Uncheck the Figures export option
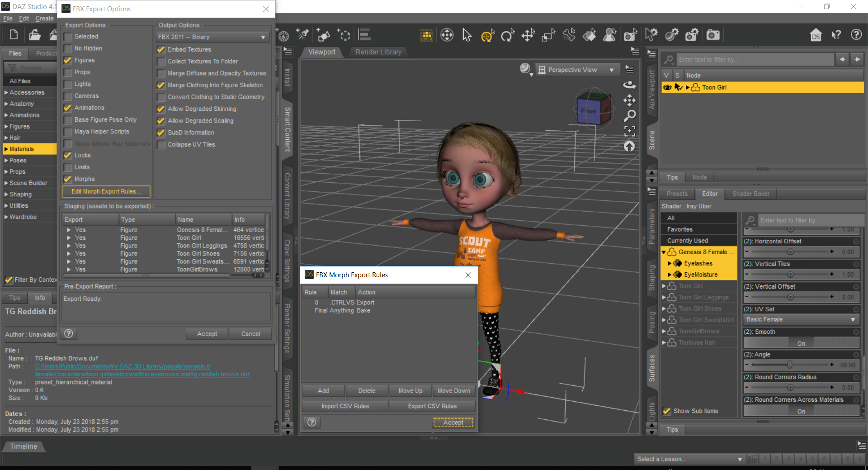This screenshot has height=470, width=868. coord(68,60)
